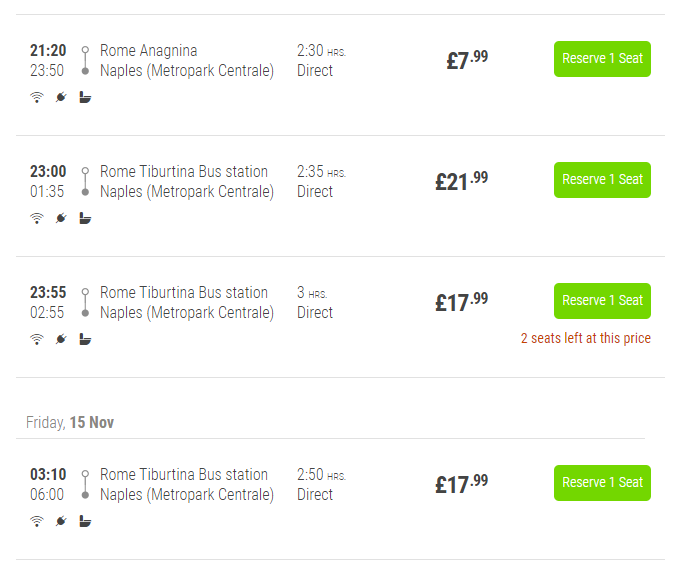This screenshot has height=572, width=676.
Task: Click toilet icon on 21:20 trip
Action: point(85,97)
